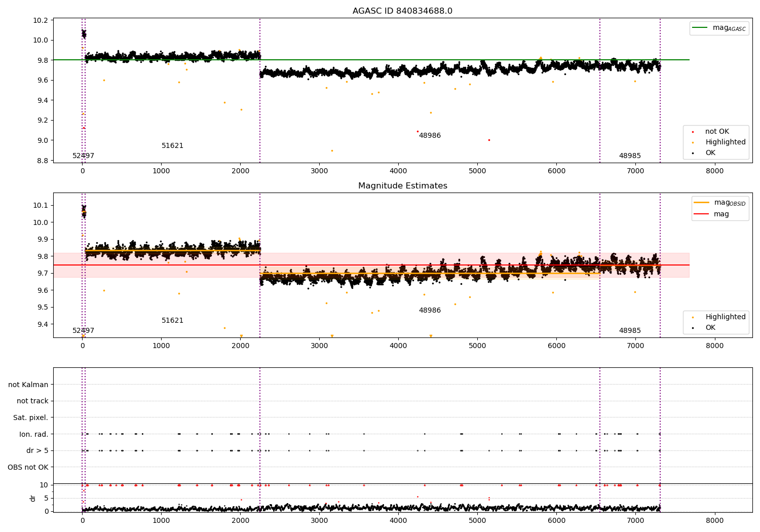The image size is (760, 532).
Task: Click obsid label "48986" in Magnitude Estimates plot
Action: (x=430, y=311)
